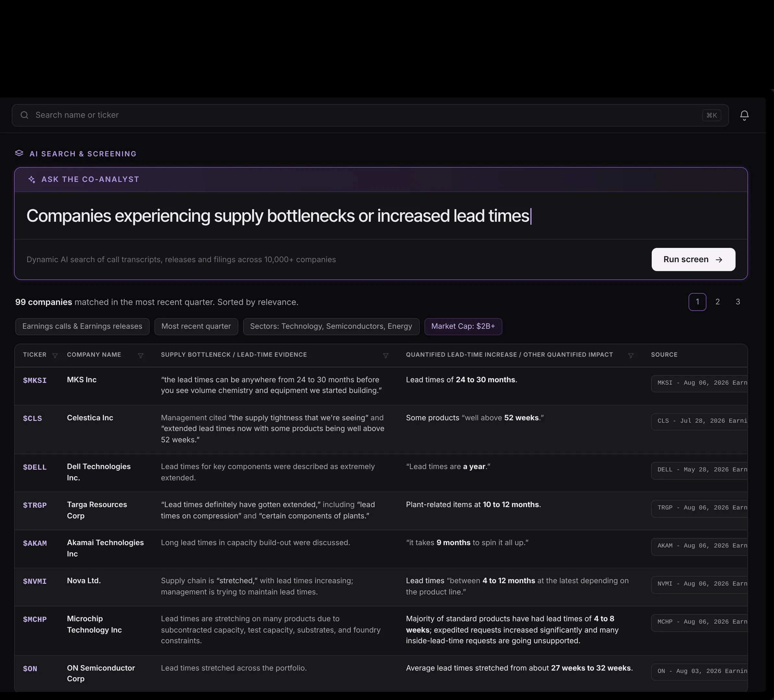Click the Source column header
This screenshot has height=700, width=774.
pyautogui.click(x=664, y=355)
